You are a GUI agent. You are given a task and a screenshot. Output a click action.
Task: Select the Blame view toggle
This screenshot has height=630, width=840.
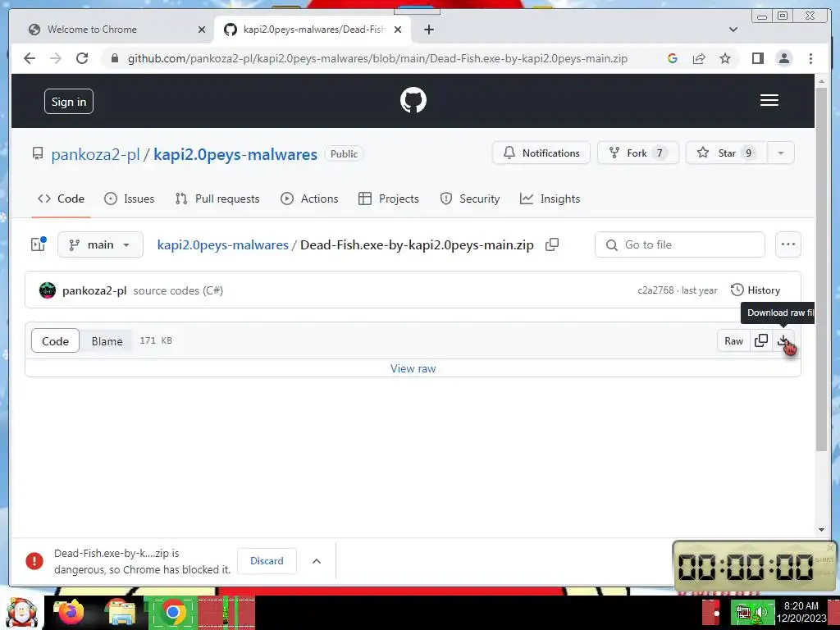click(107, 341)
